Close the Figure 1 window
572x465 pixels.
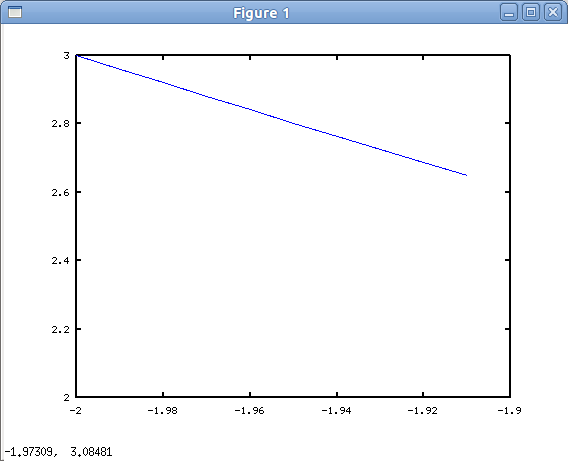[x=553, y=12]
